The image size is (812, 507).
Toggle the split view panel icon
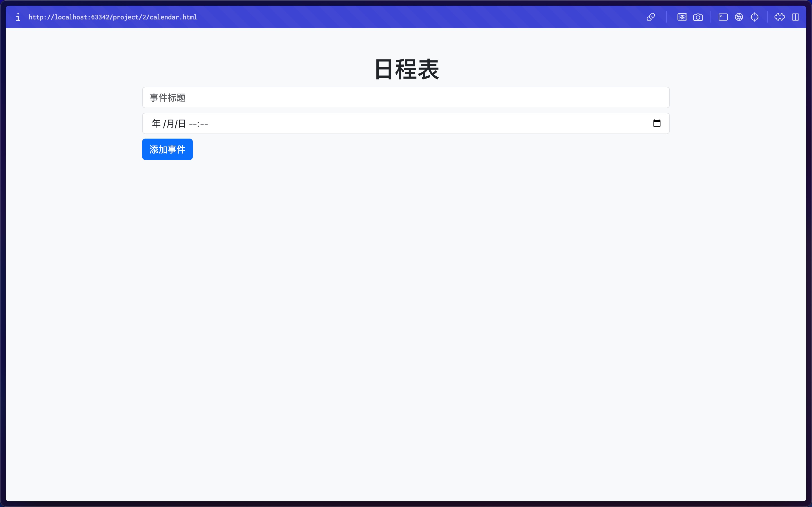796,17
